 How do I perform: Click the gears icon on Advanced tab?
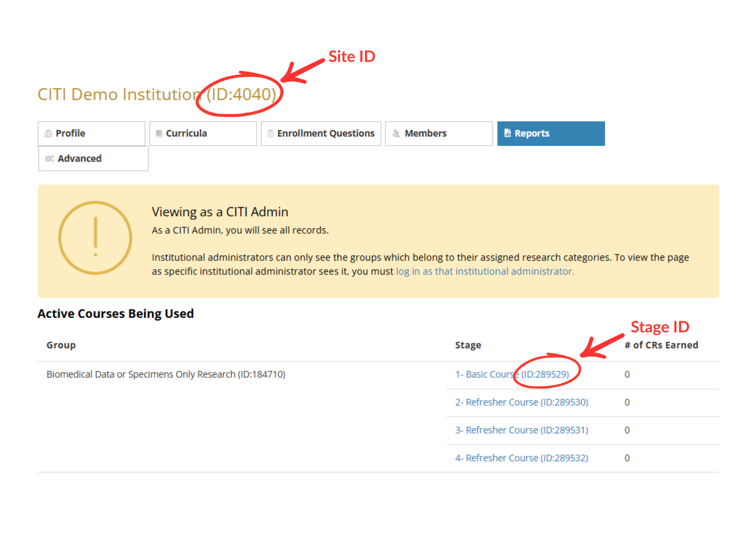click(50, 158)
